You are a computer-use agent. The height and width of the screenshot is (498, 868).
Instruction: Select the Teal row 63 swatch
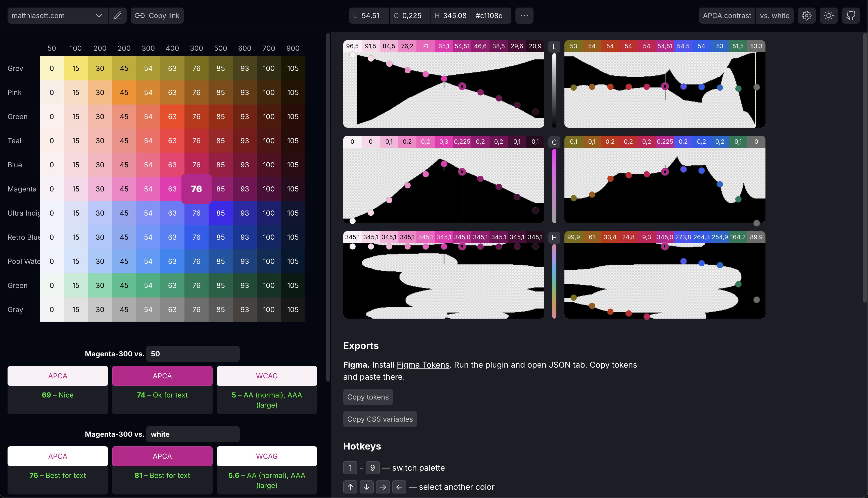click(172, 140)
